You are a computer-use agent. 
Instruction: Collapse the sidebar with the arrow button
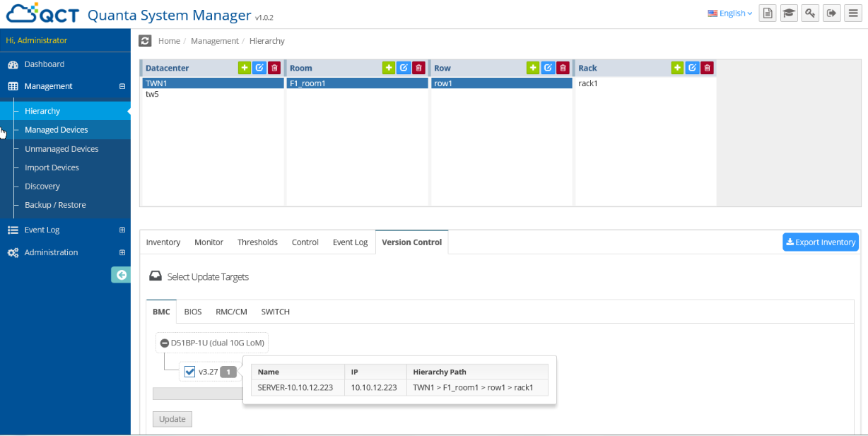[x=121, y=275]
